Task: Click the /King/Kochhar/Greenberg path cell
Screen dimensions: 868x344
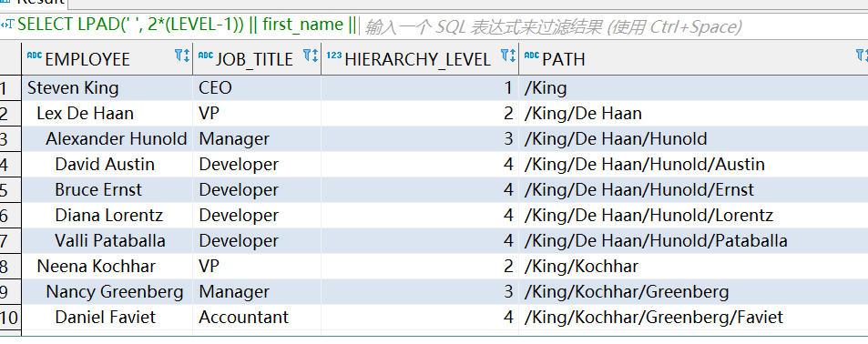Action: [x=694, y=291]
